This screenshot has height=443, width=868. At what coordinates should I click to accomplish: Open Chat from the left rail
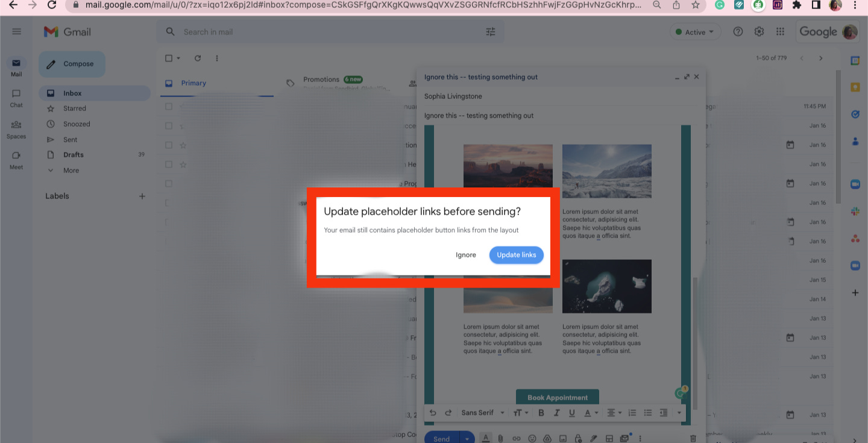16,98
